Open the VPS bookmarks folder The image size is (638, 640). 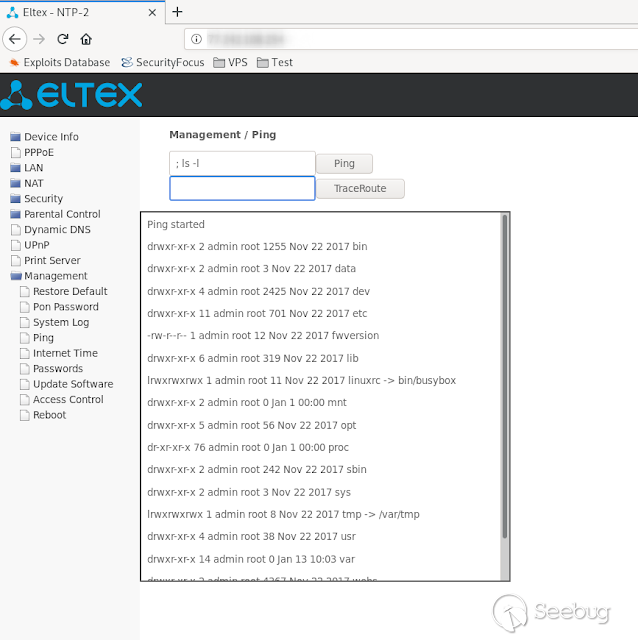pos(231,62)
